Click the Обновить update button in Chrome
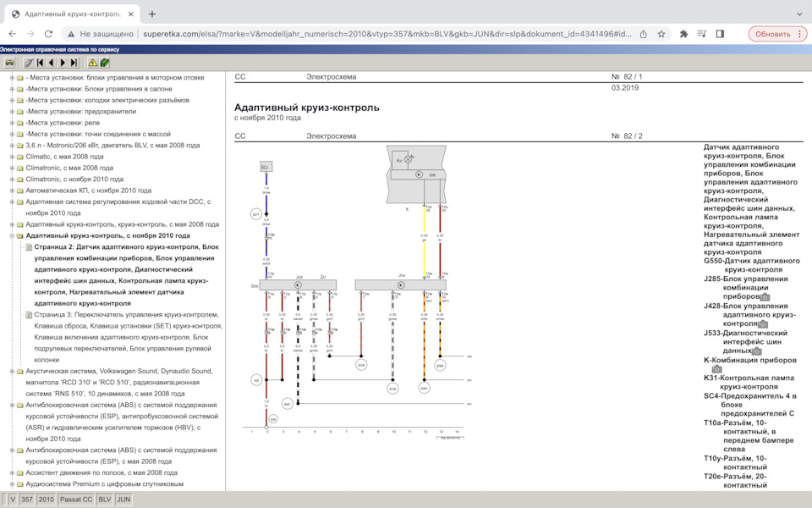 pyautogui.click(x=772, y=34)
